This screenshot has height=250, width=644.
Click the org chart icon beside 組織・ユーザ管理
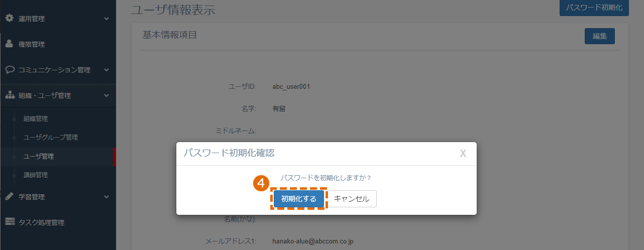pyautogui.click(x=10, y=95)
